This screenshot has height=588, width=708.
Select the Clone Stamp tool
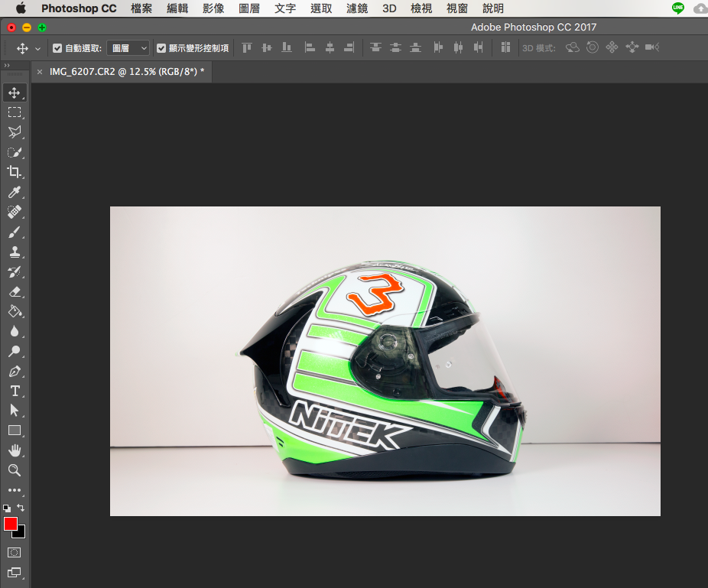point(15,252)
